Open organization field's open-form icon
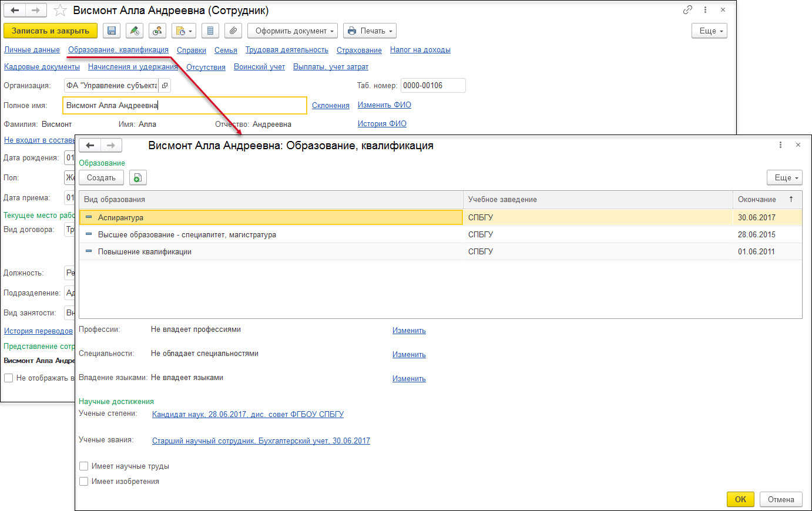 [x=165, y=85]
